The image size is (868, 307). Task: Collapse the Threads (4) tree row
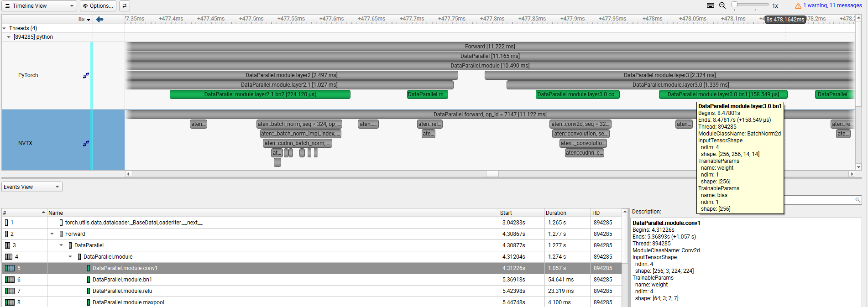click(5, 28)
